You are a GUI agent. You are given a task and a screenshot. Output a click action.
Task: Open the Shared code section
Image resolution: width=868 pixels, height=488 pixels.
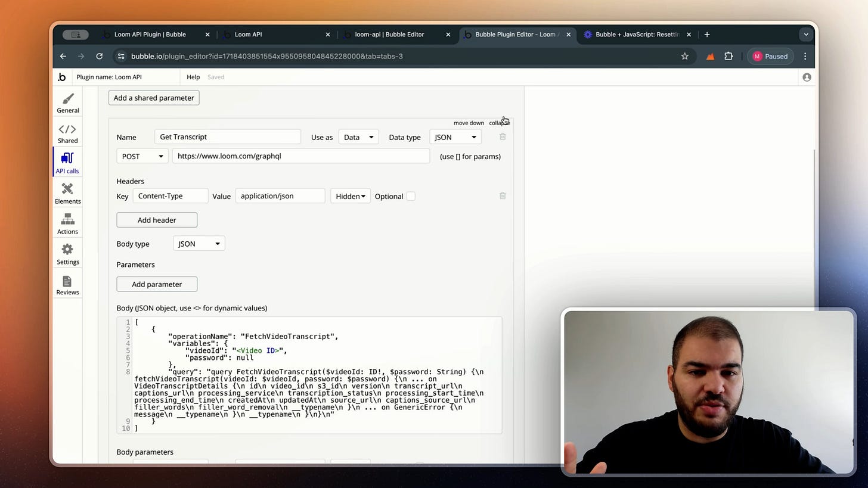(67, 133)
